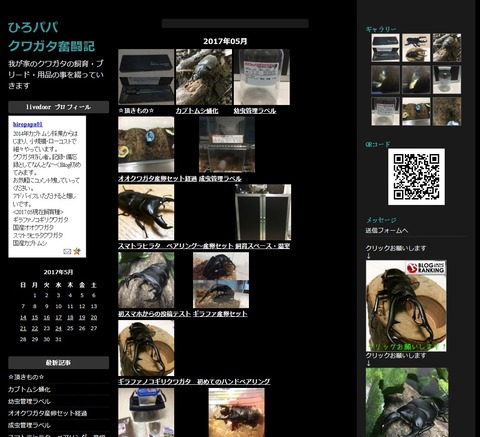Select calendar date 14
480x437 pixels.
click(x=23, y=318)
